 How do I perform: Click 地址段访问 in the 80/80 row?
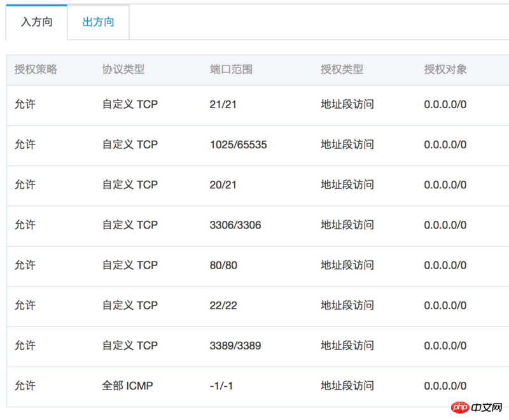347,265
